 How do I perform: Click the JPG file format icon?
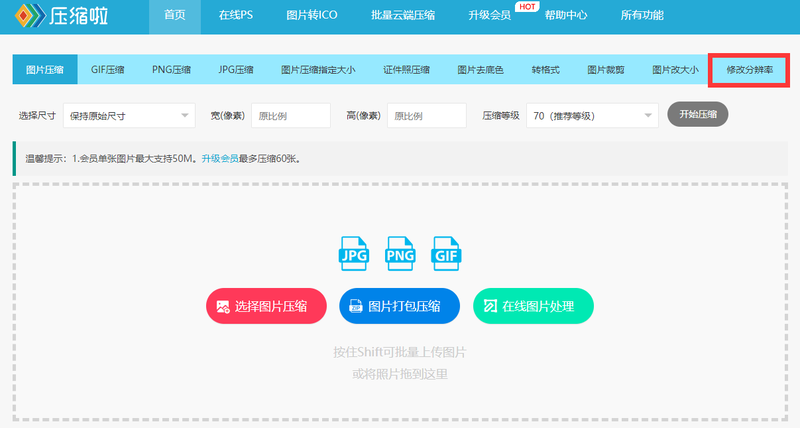pos(354,254)
